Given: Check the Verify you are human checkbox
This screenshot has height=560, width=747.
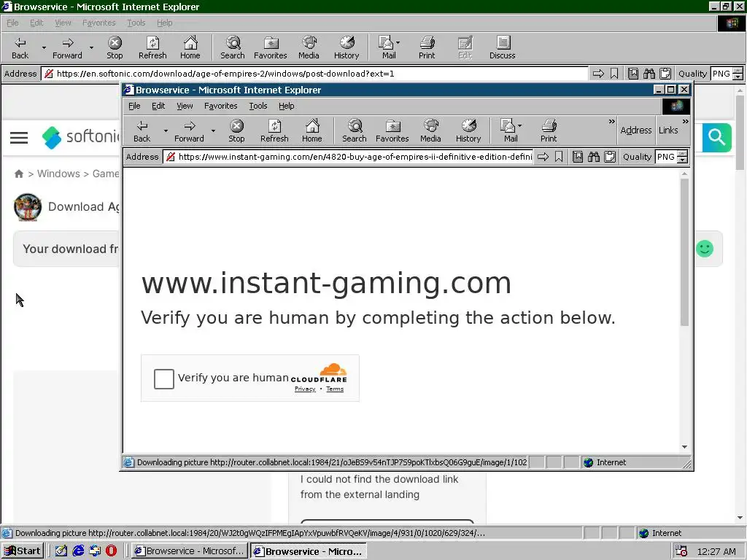Looking at the screenshot, I should (164, 379).
